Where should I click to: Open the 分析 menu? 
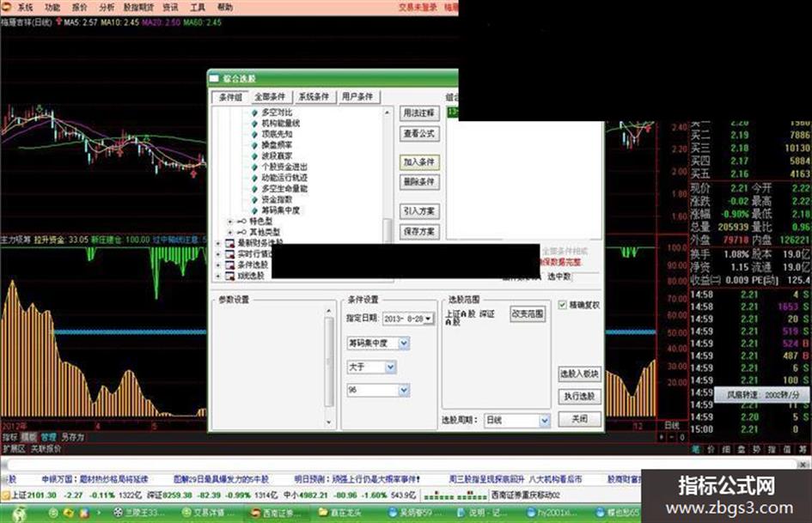107,7
